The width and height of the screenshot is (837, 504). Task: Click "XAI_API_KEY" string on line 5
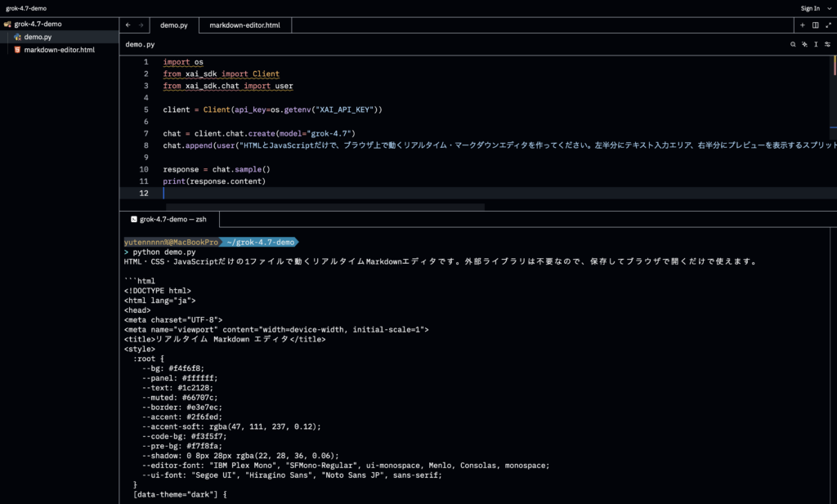344,109
